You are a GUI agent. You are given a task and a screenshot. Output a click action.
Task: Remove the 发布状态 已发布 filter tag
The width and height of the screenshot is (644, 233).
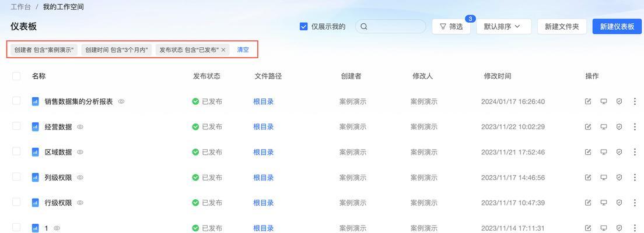223,50
